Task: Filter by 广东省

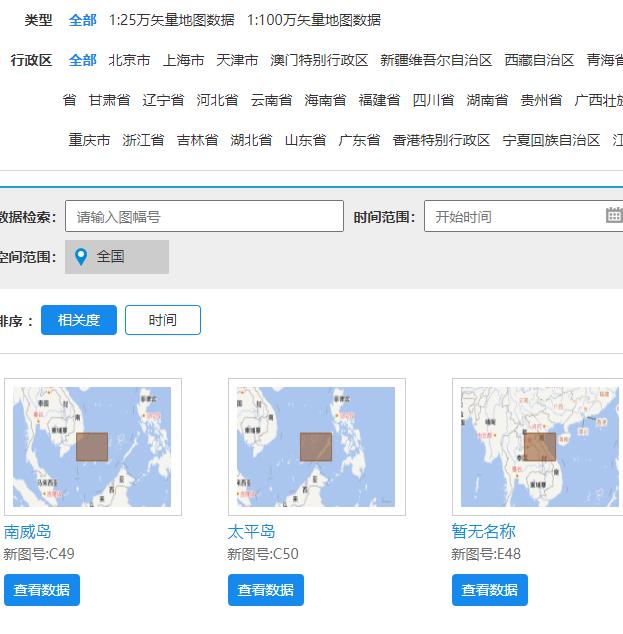Action: [359, 140]
